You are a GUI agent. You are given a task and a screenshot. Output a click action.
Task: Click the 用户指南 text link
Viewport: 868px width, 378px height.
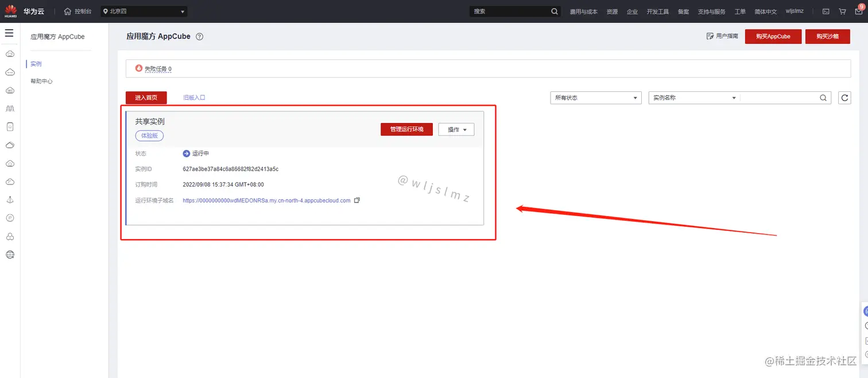click(727, 36)
